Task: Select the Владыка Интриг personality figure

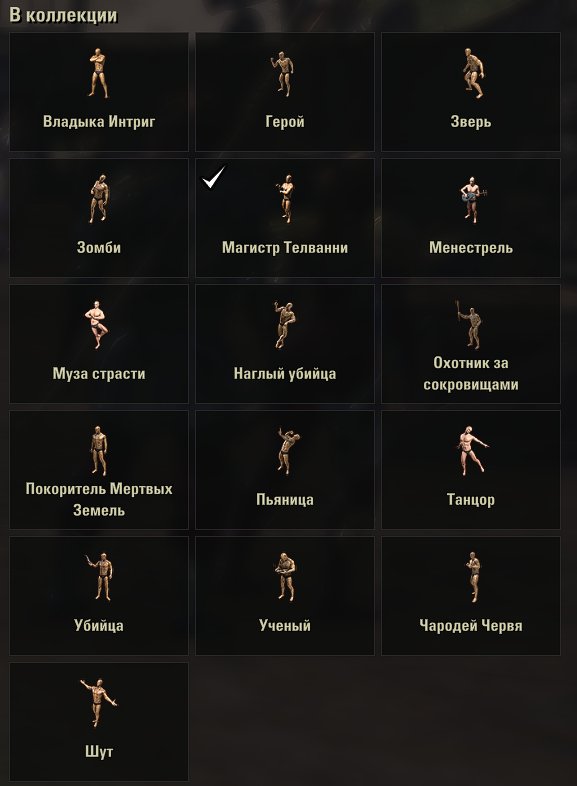Action: [99, 73]
